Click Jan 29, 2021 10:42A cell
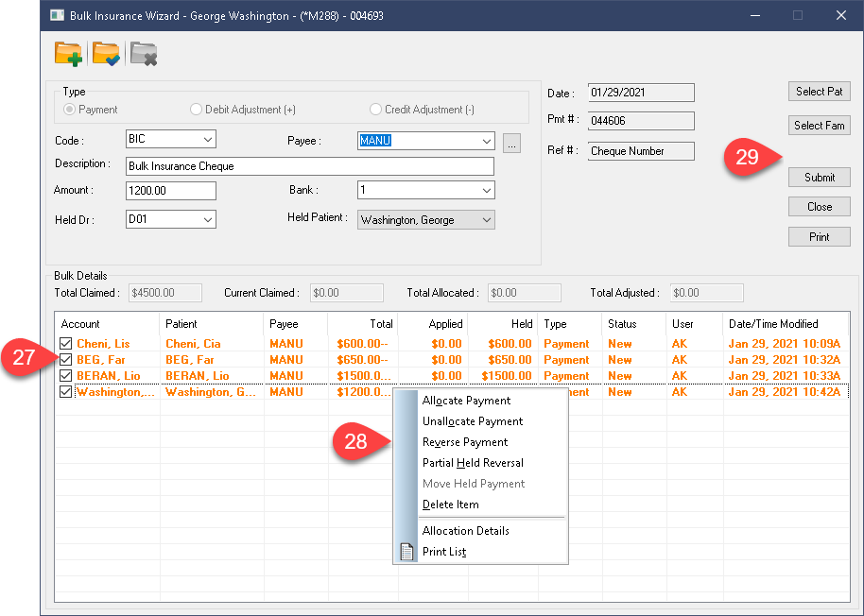864x616 pixels. point(784,391)
